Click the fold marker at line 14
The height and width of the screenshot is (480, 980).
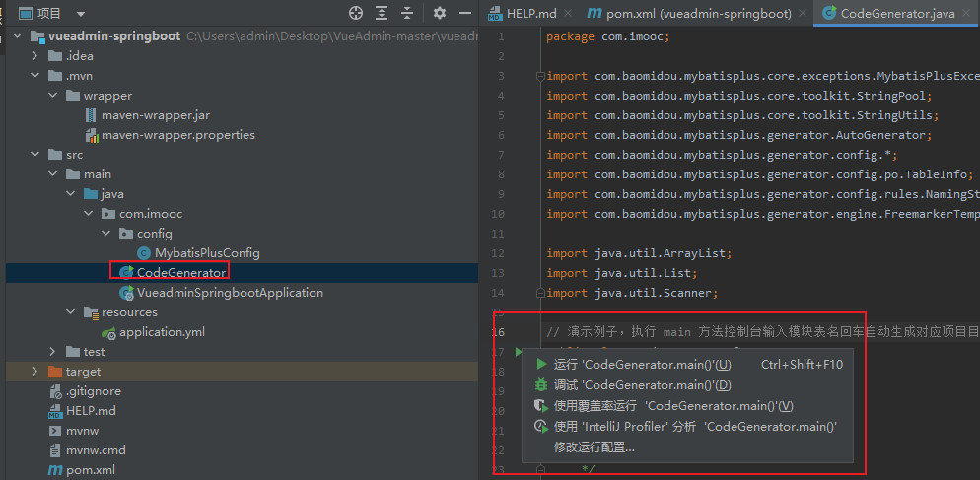tap(540, 293)
